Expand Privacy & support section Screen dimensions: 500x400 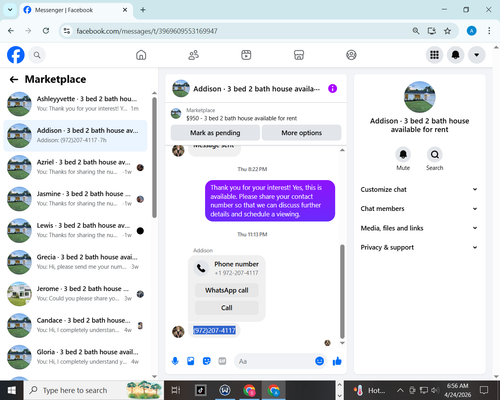[419, 247]
